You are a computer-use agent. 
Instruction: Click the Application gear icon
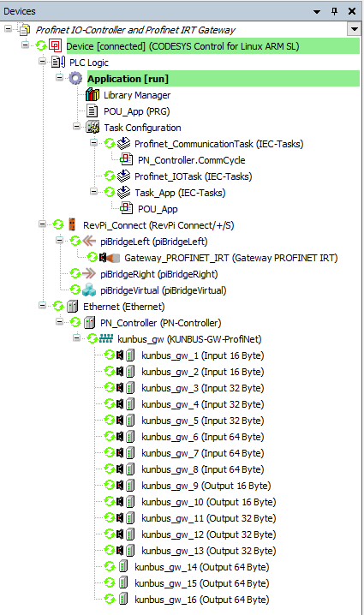tap(75, 79)
